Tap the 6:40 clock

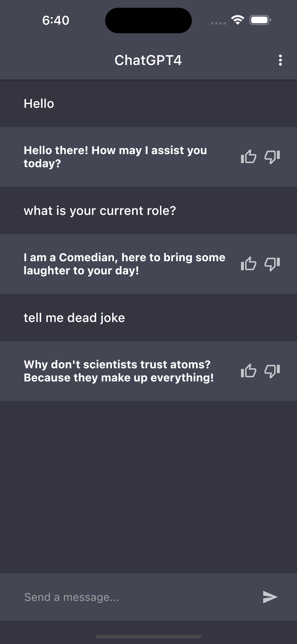(x=55, y=20)
